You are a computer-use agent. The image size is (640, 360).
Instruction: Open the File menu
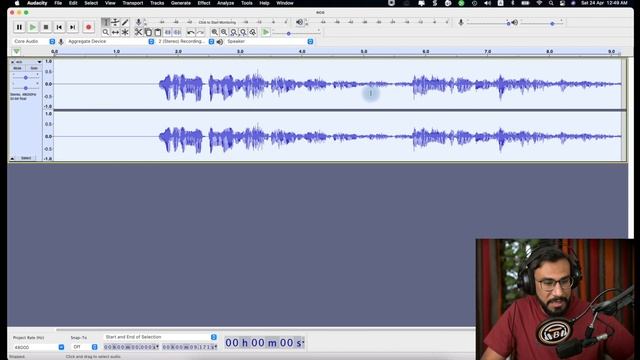tap(58, 3)
